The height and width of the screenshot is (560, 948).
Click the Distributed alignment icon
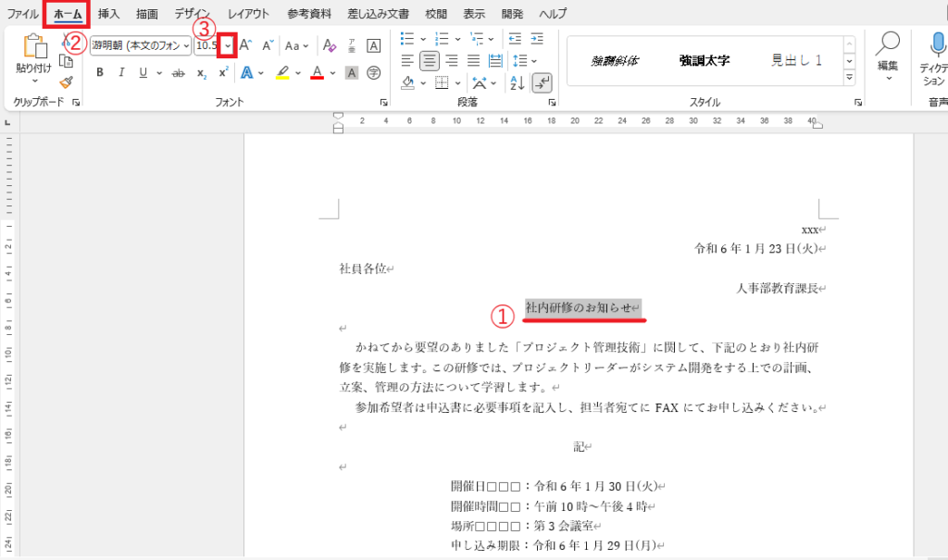coord(495,60)
